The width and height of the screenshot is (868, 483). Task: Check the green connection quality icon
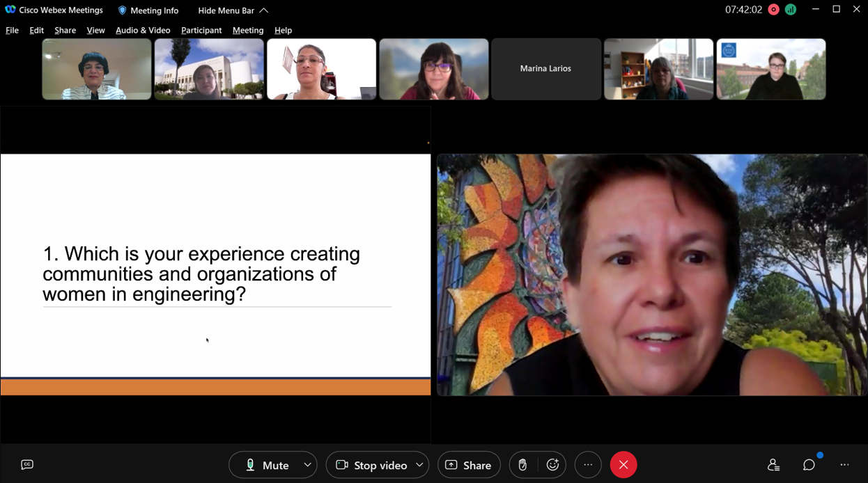(x=791, y=10)
